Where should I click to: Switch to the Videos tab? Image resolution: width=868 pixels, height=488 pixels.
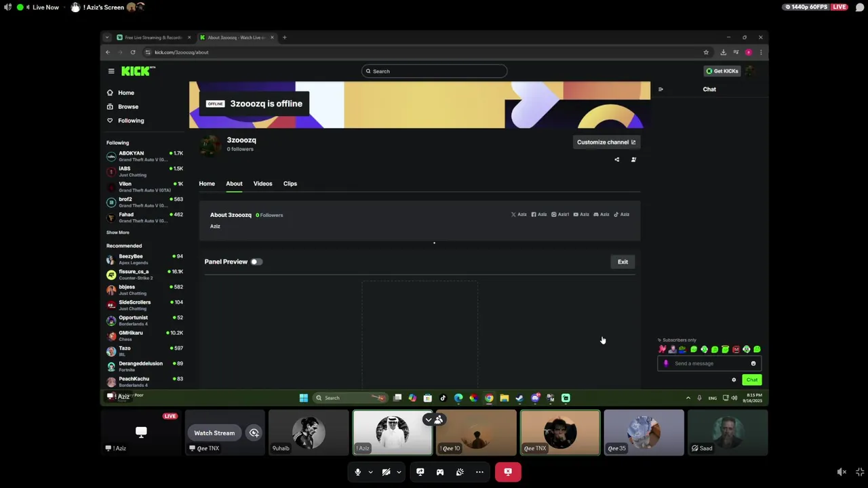click(262, 184)
